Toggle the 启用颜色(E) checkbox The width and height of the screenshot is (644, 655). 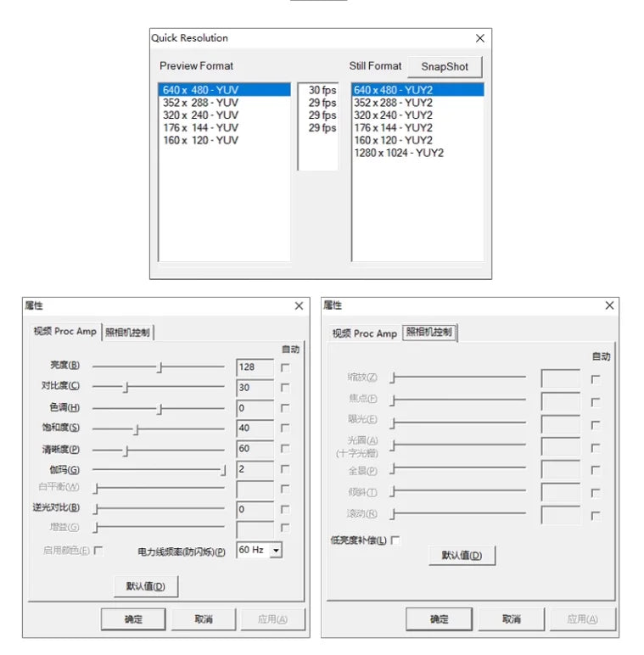pos(98,551)
